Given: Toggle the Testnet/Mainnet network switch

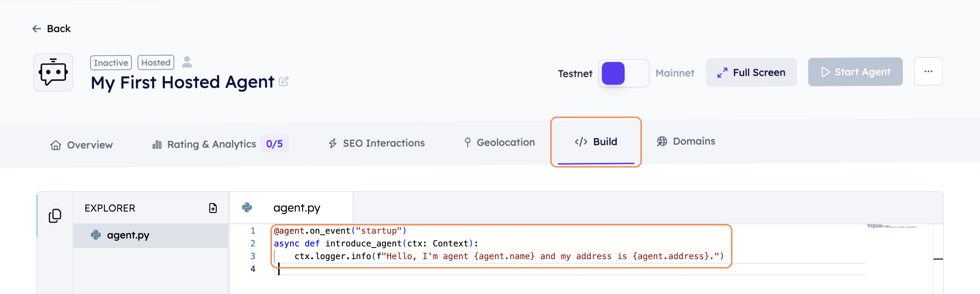Looking at the screenshot, I should click(x=624, y=73).
